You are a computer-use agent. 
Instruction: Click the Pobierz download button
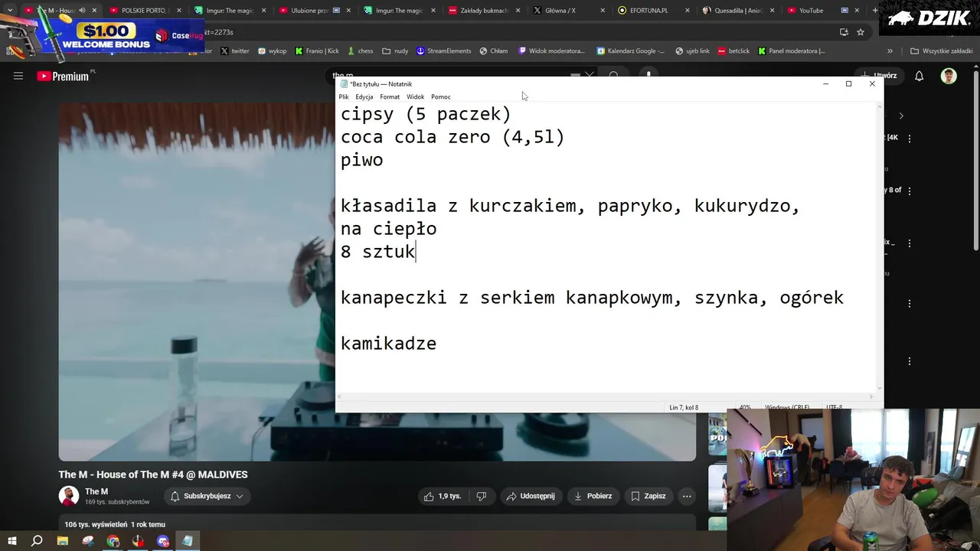point(593,496)
